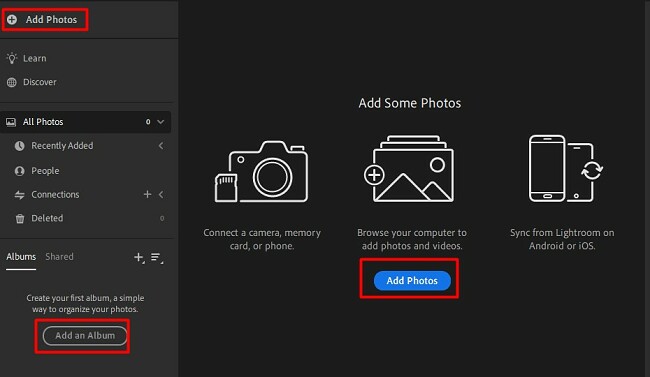Add a new connection with plus icon
650x377 pixels.
pos(147,194)
